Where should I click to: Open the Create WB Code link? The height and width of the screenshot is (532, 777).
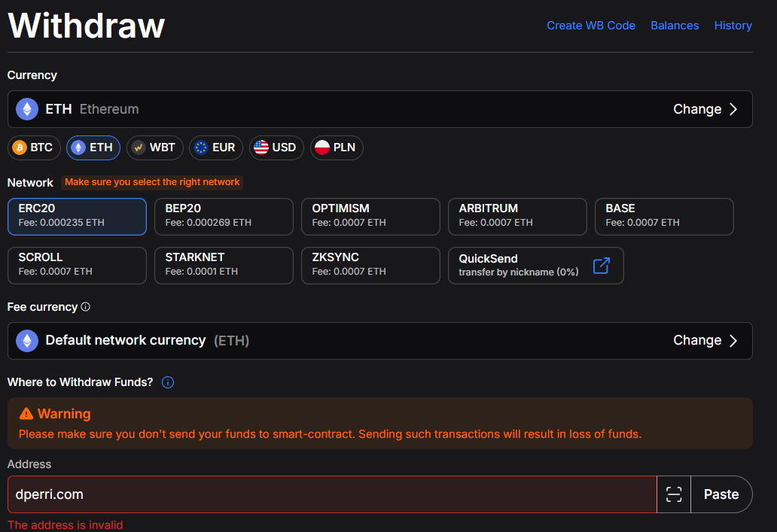pyautogui.click(x=591, y=26)
